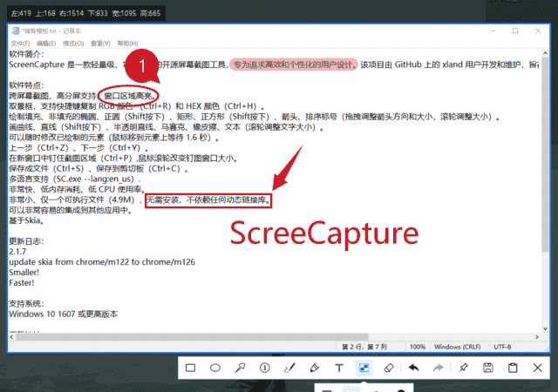Open the 帮助(H) menu in Notepad
Viewport: 558px width, 392px height.
click(128, 44)
